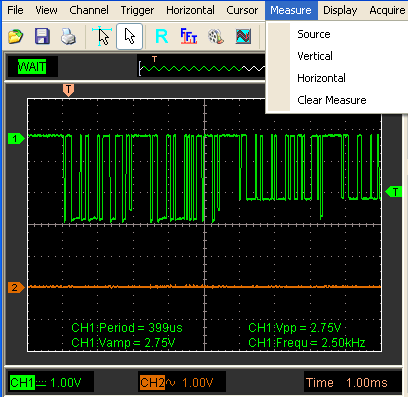Open the Trigger menu
Screen dimensions: 408x397
tap(137, 10)
